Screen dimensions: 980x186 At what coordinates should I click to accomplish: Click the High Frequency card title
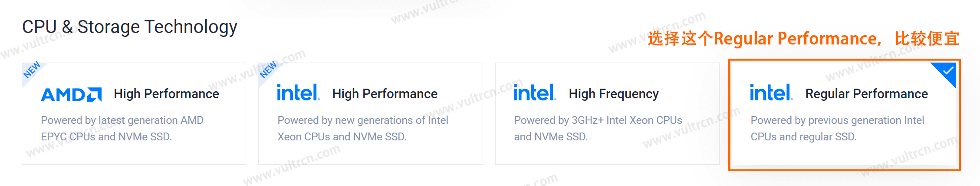[614, 94]
